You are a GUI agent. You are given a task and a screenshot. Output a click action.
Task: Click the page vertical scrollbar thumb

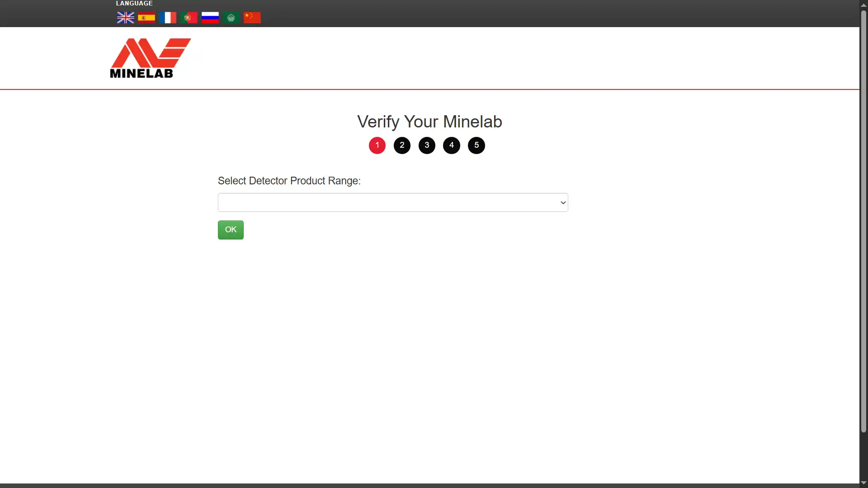(x=863, y=221)
